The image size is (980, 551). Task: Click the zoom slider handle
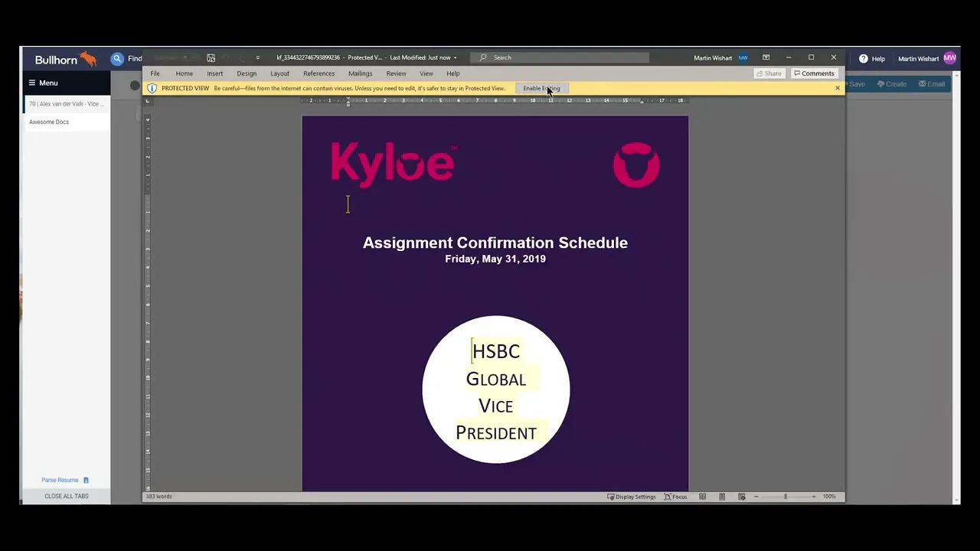785,497
